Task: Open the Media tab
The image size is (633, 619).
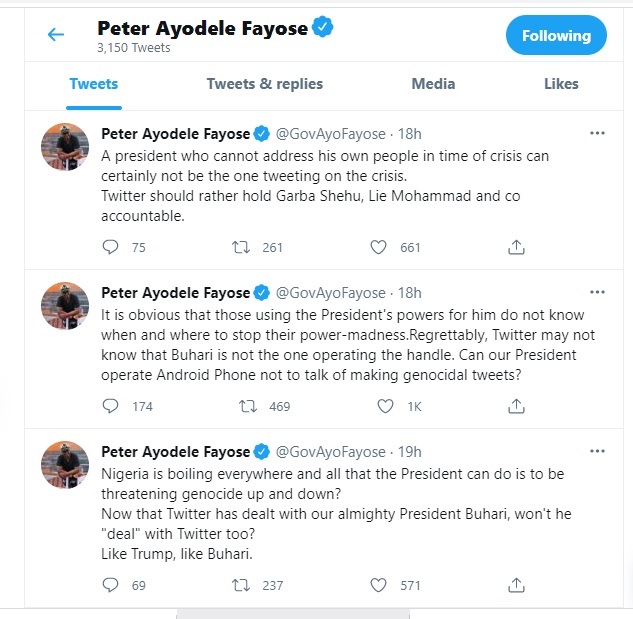Action: tap(433, 84)
